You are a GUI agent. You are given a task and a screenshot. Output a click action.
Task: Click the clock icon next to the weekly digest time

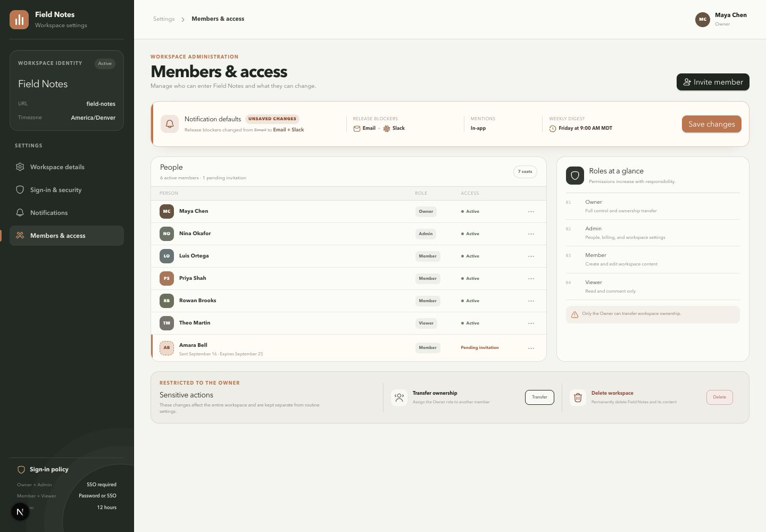553,129
